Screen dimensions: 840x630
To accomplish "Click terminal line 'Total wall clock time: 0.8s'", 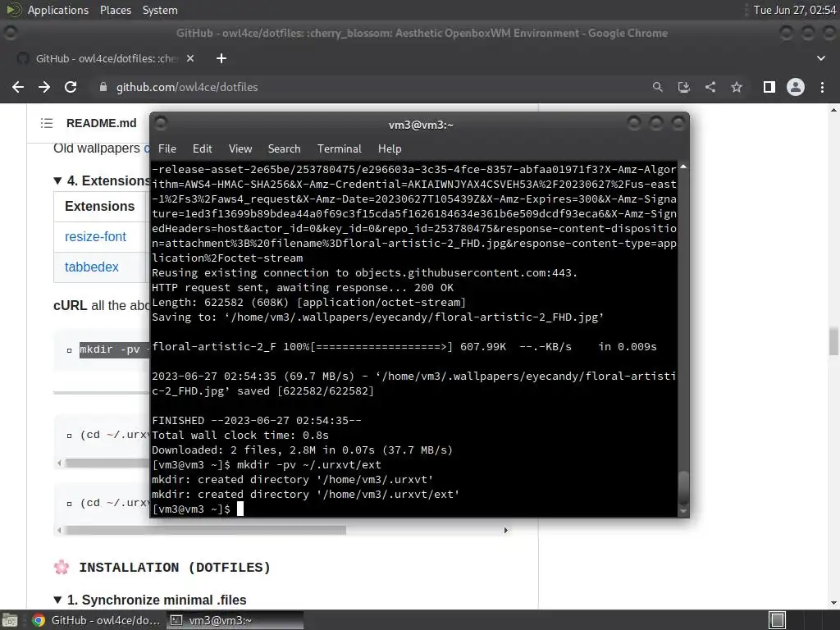I will click(x=240, y=436).
